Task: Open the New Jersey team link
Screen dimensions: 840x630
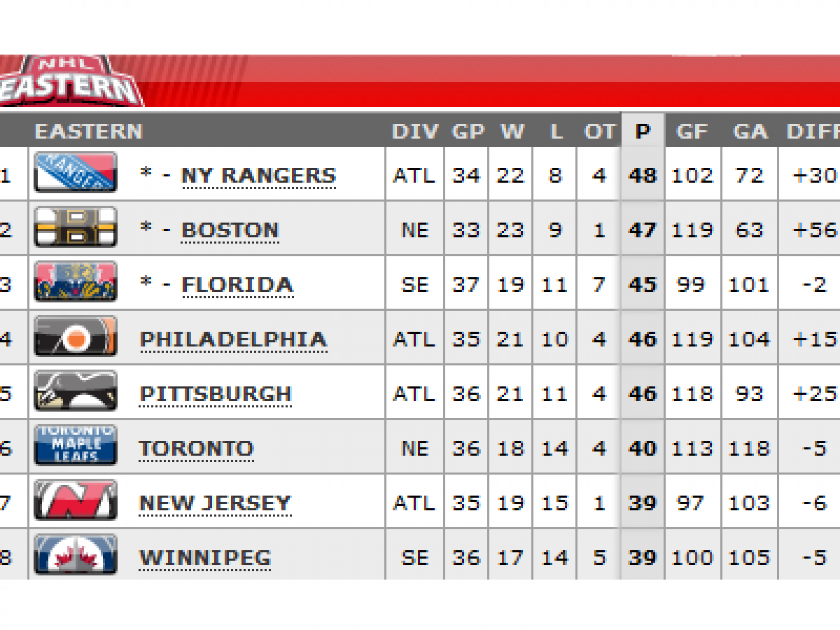Action: 214,503
